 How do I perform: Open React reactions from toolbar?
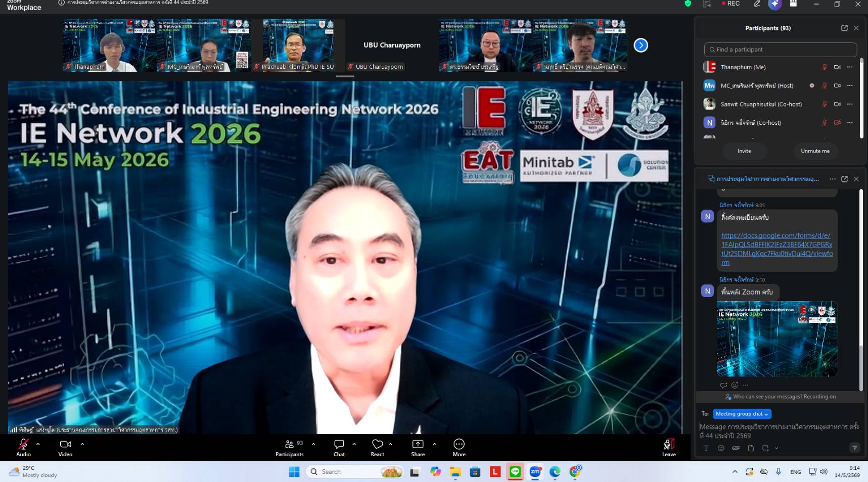[378, 447]
